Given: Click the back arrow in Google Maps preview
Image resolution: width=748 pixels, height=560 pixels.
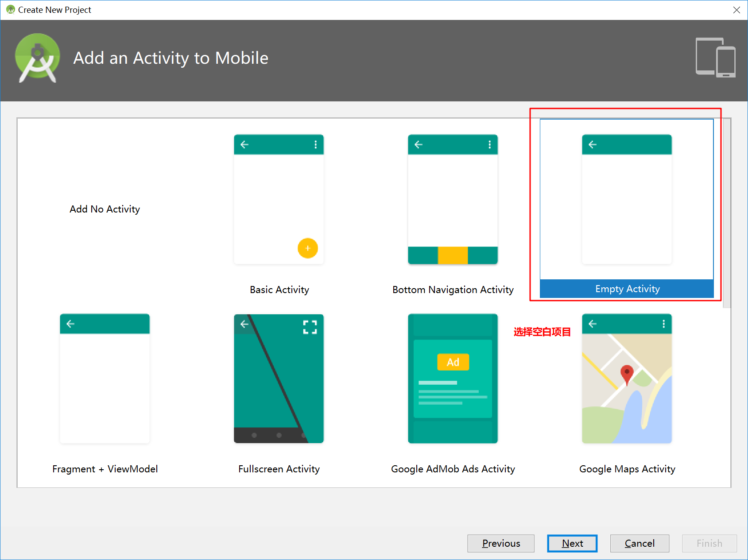Looking at the screenshot, I should click(593, 324).
